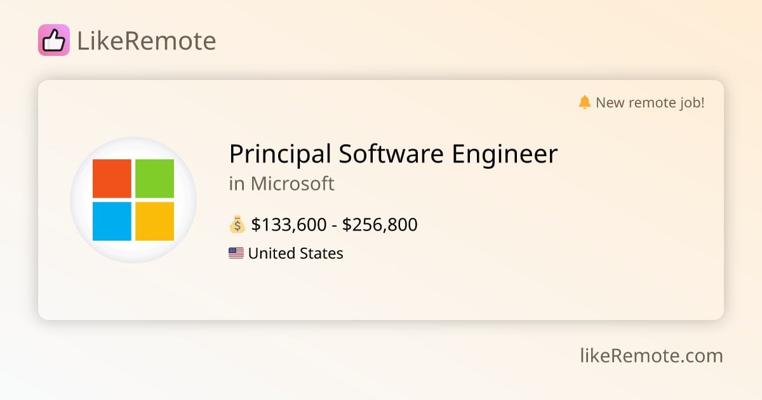Image resolution: width=762 pixels, height=400 pixels.
Task: Click the United States flag icon
Action: tap(236, 253)
